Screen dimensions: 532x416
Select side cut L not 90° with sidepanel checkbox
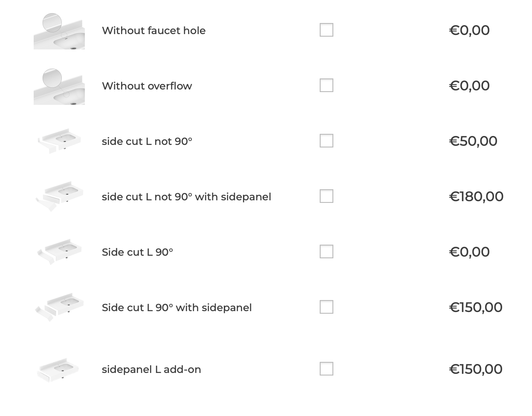tap(327, 196)
